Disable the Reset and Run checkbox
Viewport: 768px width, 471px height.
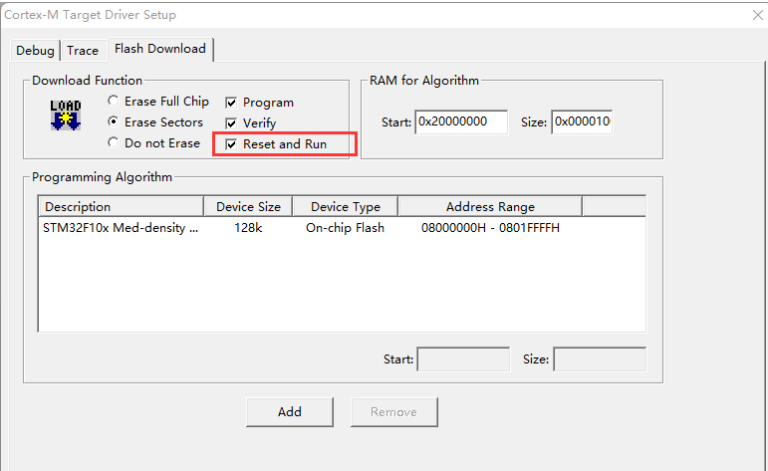pyautogui.click(x=231, y=144)
